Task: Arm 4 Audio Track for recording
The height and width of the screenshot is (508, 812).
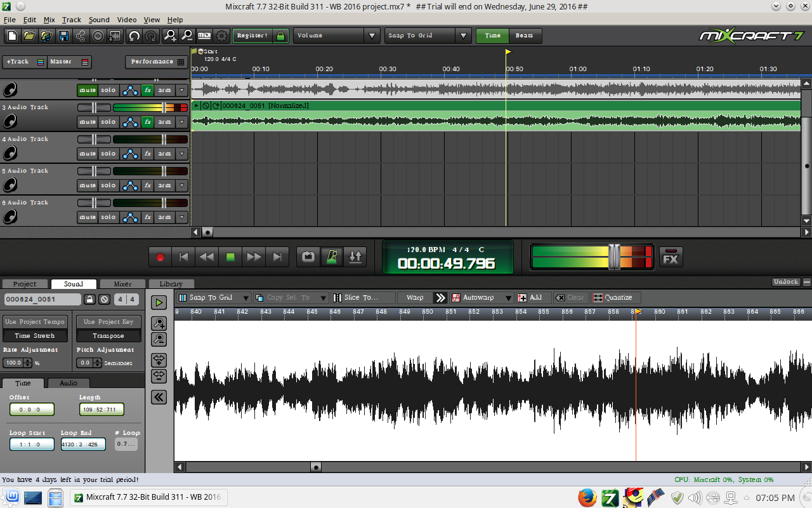Action: pos(164,154)
